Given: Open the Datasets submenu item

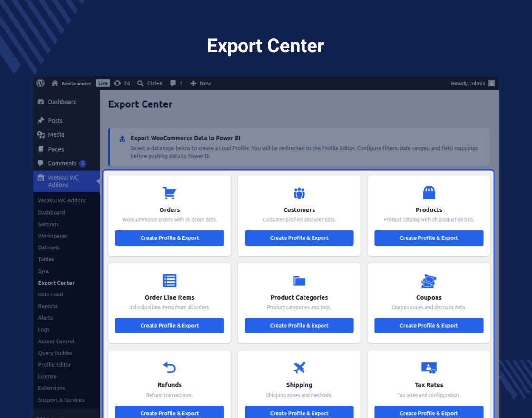Looking at the screenshot, I should 49,247.
